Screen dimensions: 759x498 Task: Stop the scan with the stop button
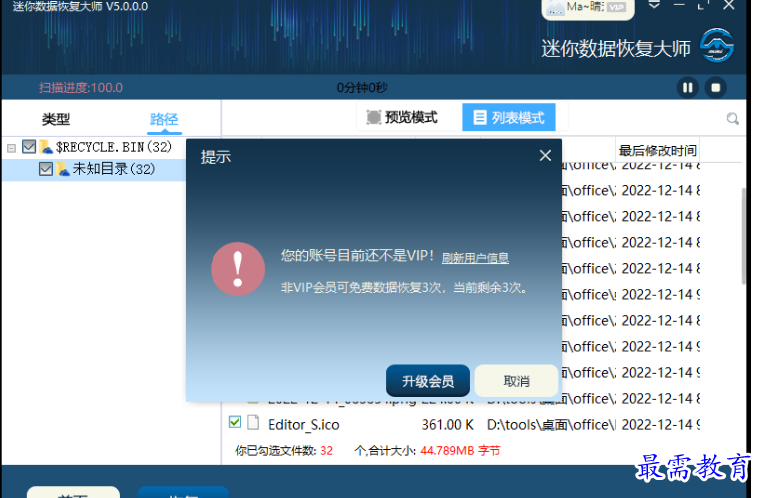tap(715, 88)
